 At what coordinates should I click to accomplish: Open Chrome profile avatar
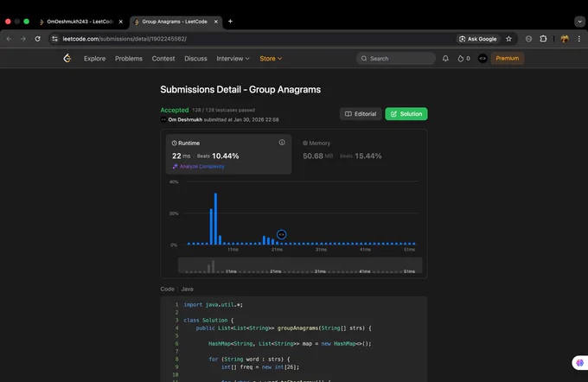565,39
